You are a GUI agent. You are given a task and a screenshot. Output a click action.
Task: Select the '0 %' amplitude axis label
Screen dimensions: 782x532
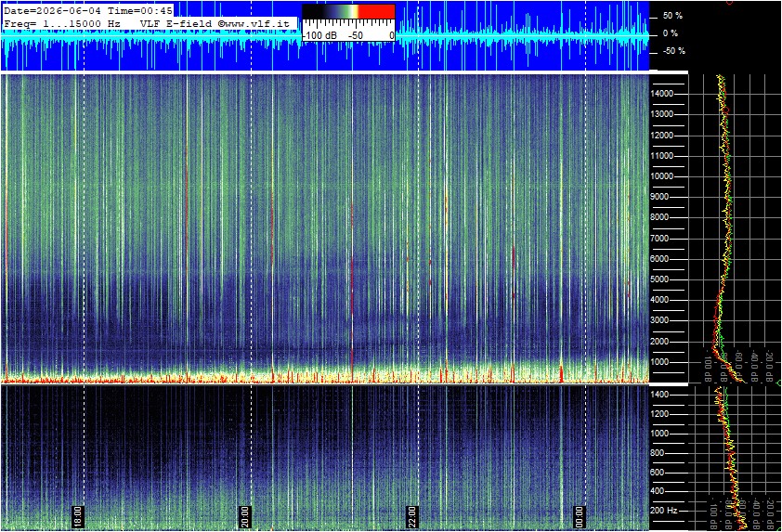pyautogui.click(x=670, y=33)
